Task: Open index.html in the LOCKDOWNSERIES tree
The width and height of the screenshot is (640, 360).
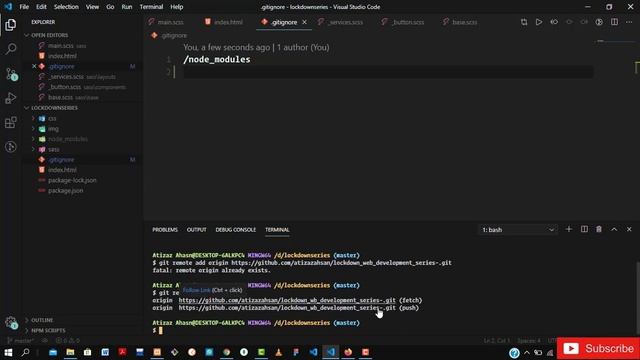Action: (62, 170)
